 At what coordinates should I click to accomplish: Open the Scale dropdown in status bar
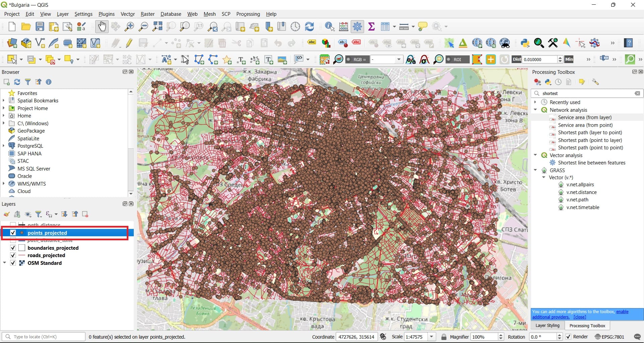pyautogui.click(x=432, y=337)
